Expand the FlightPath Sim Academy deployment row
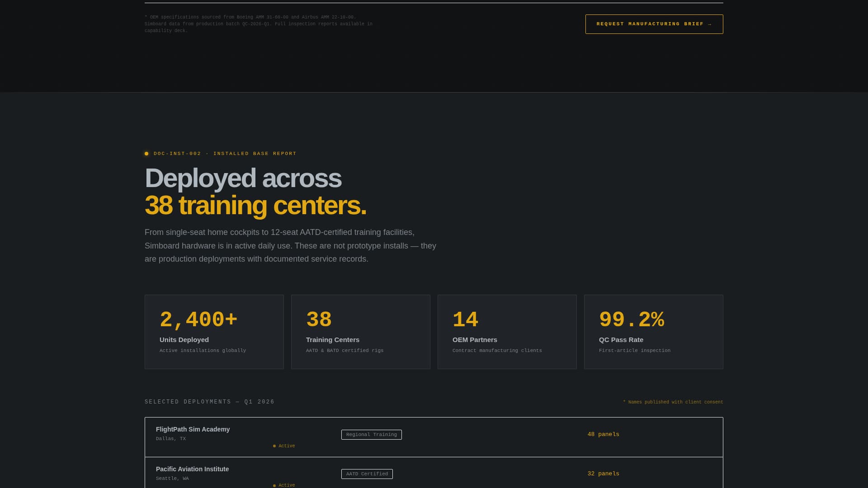 click(x=434, y=437)
